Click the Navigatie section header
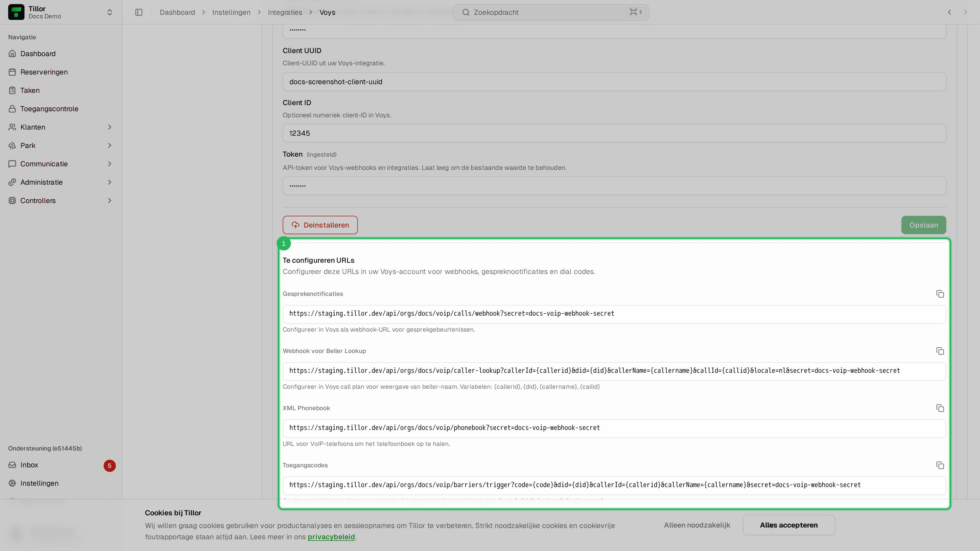980x551 pixels. pos(22,37)
